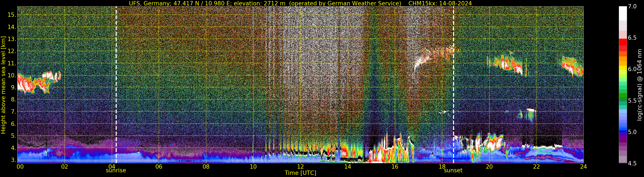This screenshot has height=177, width=644.
Task: Click the "11." height axis tick label
Action: (x=12, y=63)
